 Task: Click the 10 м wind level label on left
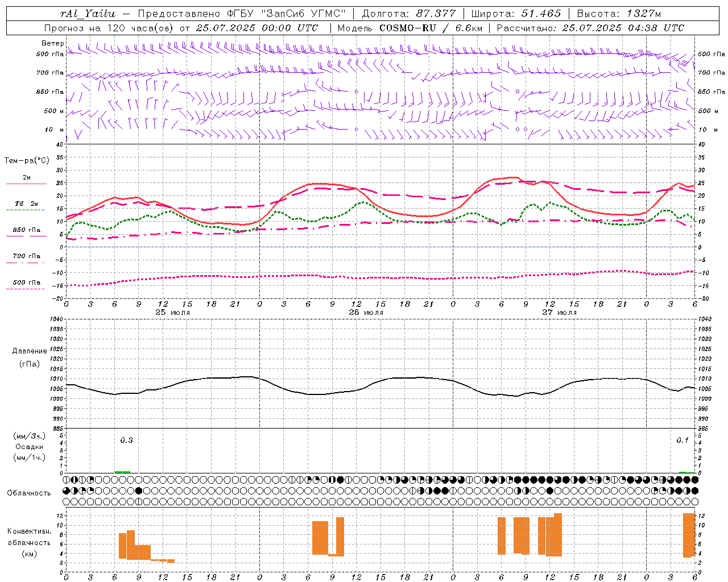pyautogui.click(x=55, y=130)
